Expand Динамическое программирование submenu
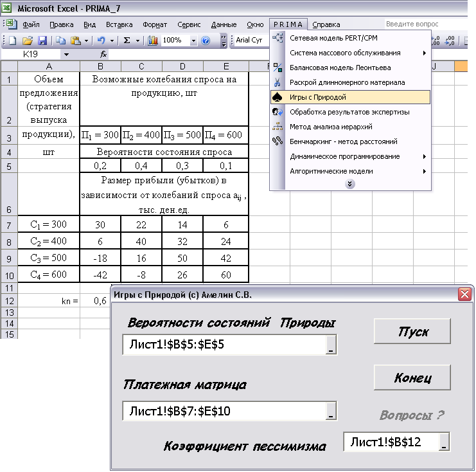Image resolution: width=476 pixels, height=472 pixels. coord(425,156)
